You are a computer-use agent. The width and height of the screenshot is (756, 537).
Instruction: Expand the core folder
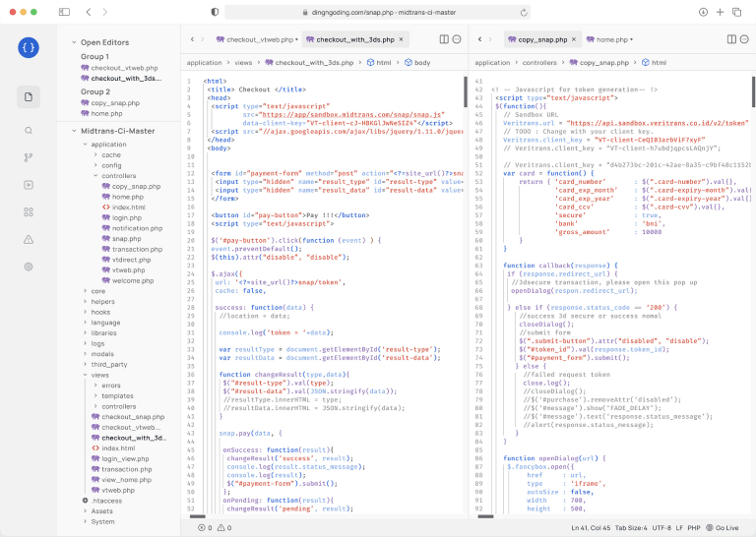tap(85, 291)
